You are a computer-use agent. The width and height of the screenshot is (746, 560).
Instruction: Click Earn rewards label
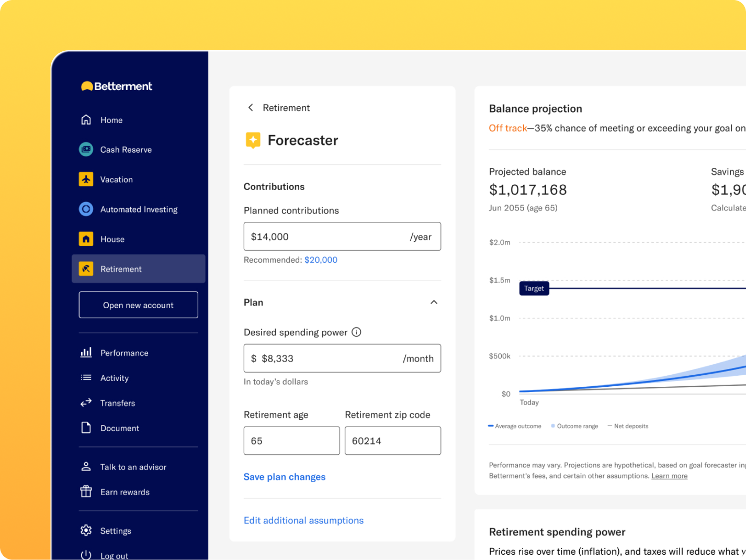click(x=125, y=492)
